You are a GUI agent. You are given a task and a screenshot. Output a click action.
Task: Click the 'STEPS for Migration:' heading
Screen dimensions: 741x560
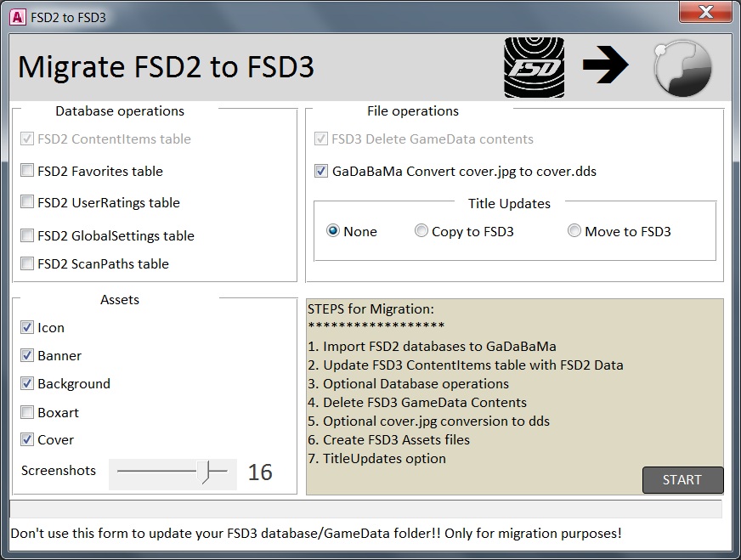(370, 309)
